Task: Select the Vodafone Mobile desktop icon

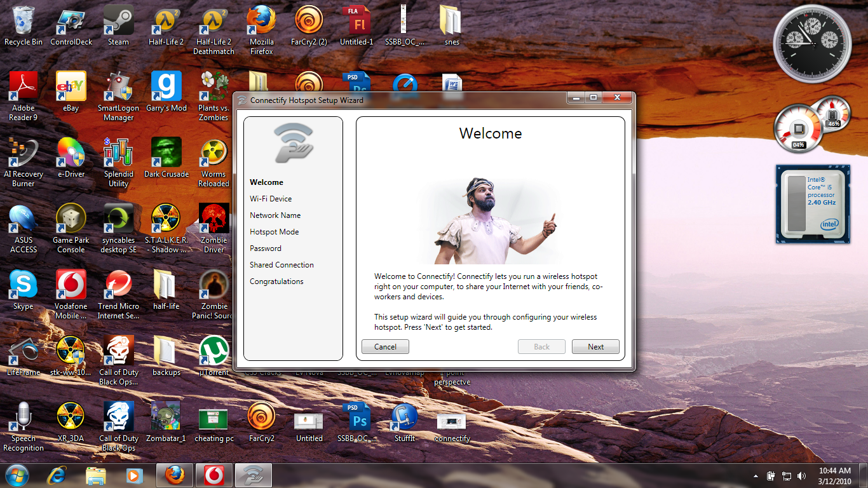Action: click(x=71, y=295)
